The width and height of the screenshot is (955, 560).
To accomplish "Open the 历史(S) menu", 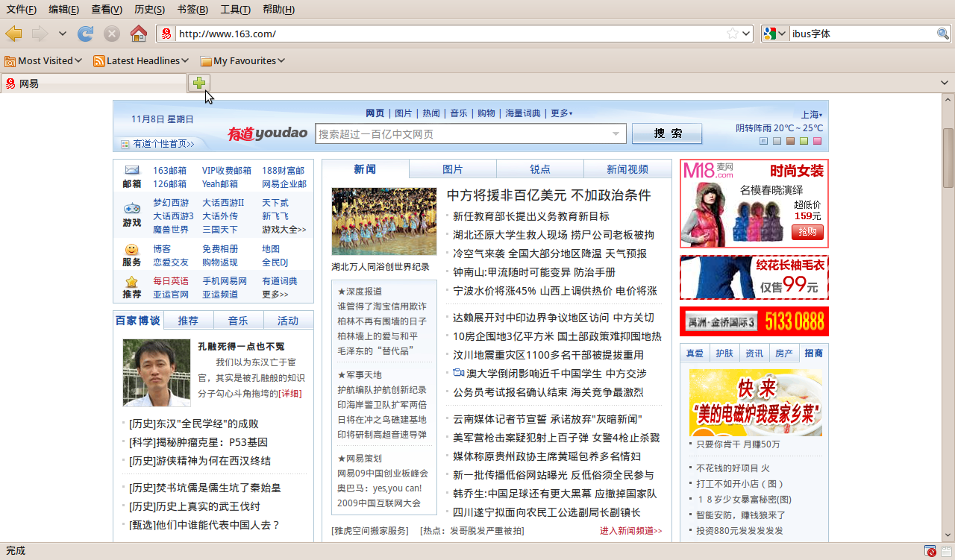I will click(x=150, y=9).
